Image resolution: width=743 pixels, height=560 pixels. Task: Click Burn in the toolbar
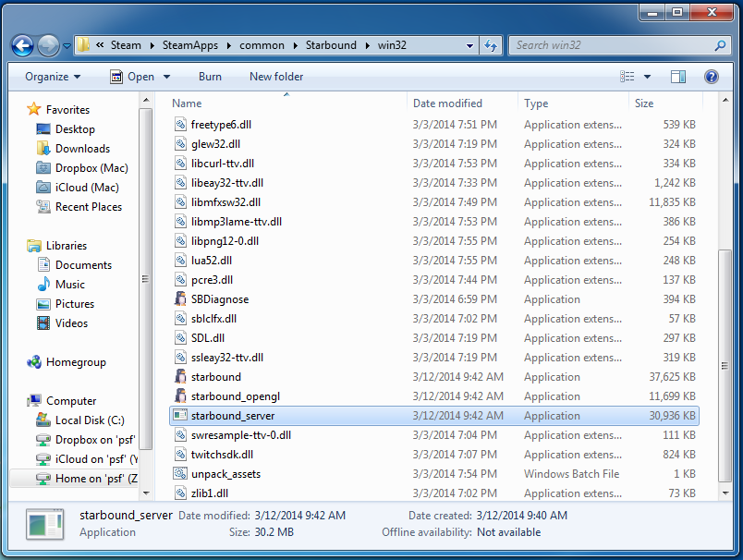[x=210, y=77]
